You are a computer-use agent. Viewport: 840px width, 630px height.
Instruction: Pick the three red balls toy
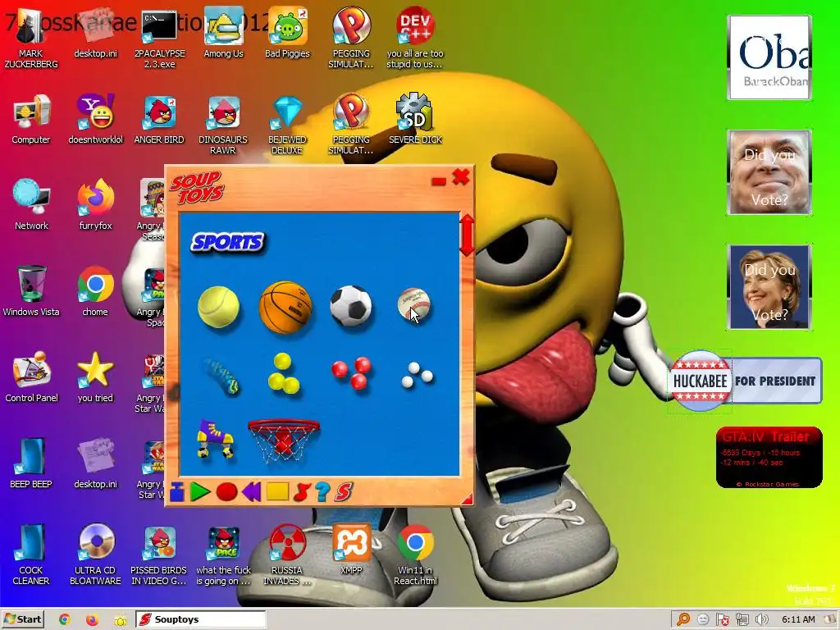[351, 372]
